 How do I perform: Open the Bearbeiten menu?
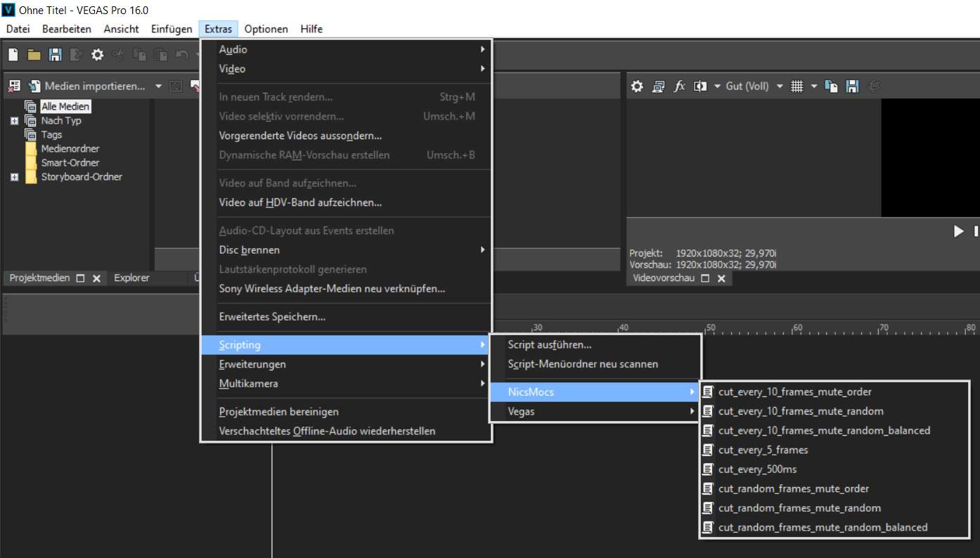67,29
